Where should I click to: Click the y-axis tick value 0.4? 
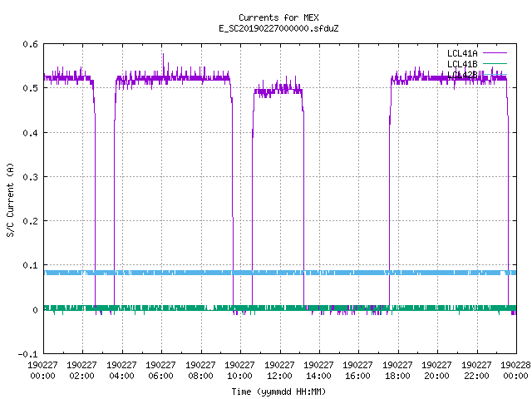point(30,133)
